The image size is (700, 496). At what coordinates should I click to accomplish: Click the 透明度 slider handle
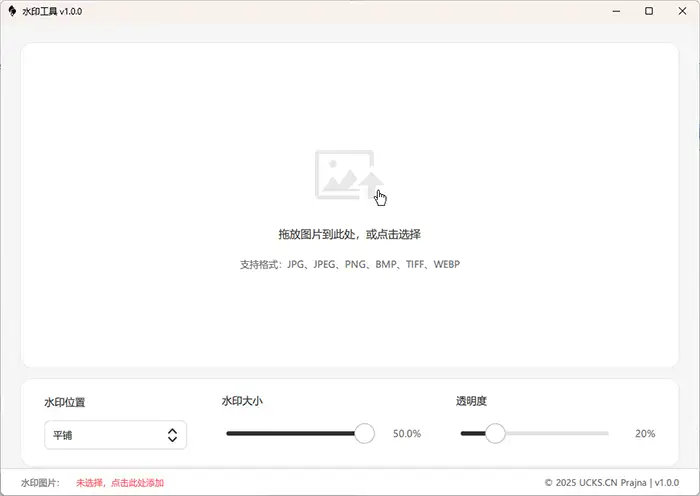click(x=495, y=433)
